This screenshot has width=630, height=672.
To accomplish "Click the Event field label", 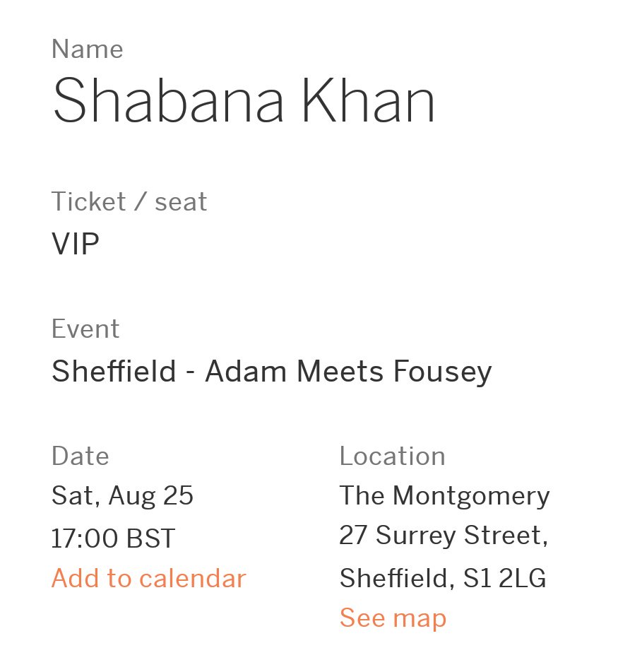I will [x=85, y=329].
